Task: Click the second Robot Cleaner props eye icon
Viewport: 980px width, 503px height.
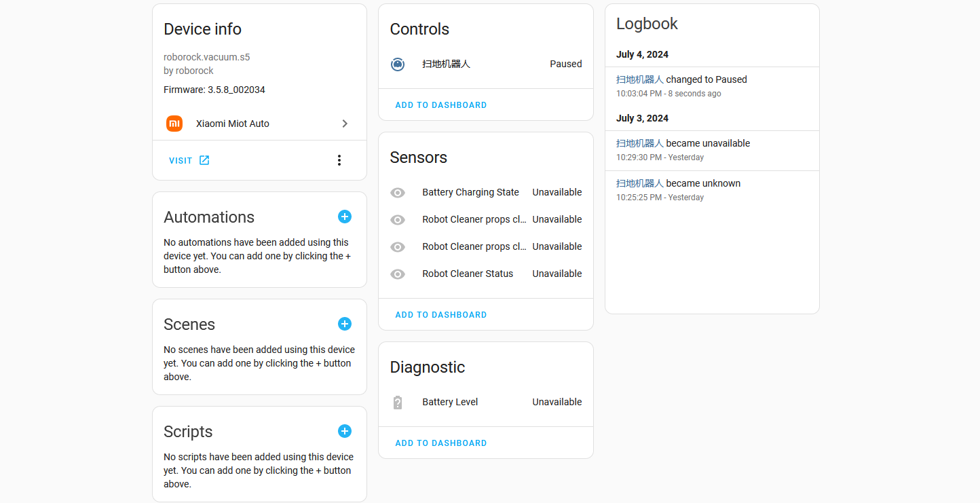Action: 398,246
